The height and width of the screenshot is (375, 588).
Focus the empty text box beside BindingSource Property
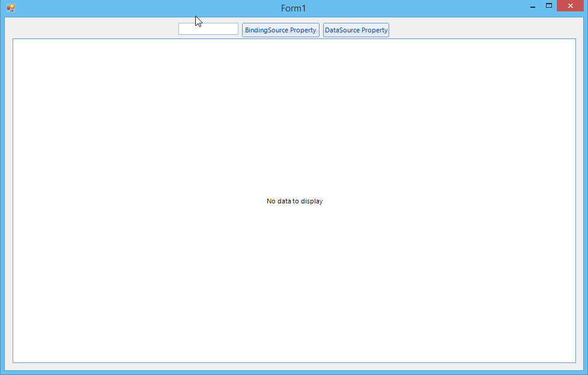[208, 29]
